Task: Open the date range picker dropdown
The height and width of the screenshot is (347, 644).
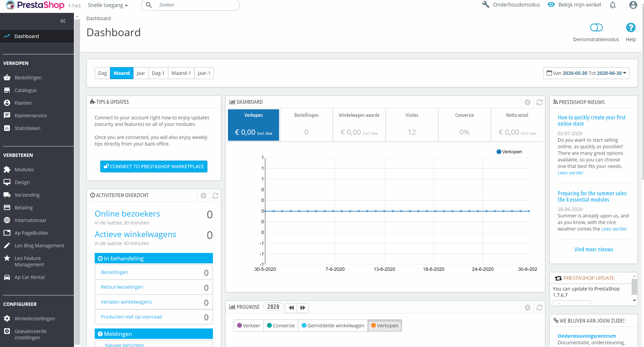Action: (x=586, y=73)
